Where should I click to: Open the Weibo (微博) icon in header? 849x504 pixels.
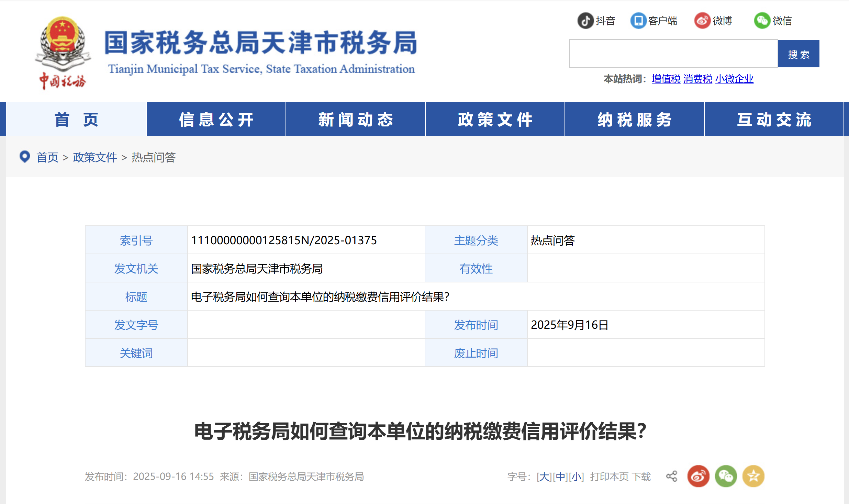tap(703, 21)
